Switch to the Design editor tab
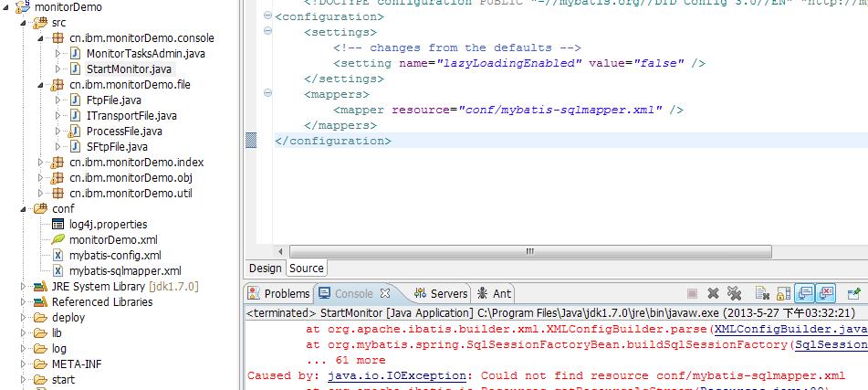Image resolution: width=868 pixels, height=390 pixels. click(x=266, y=269)
